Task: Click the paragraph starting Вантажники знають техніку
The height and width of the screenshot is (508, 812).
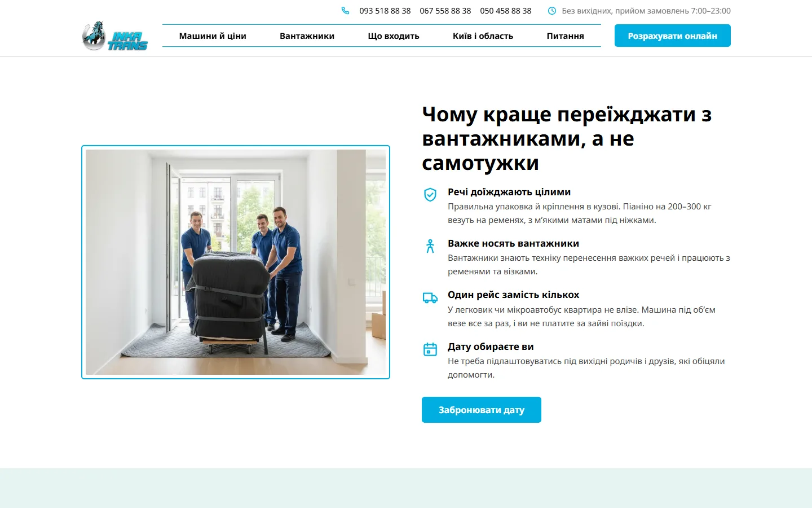Action: (x=589, y=265)
